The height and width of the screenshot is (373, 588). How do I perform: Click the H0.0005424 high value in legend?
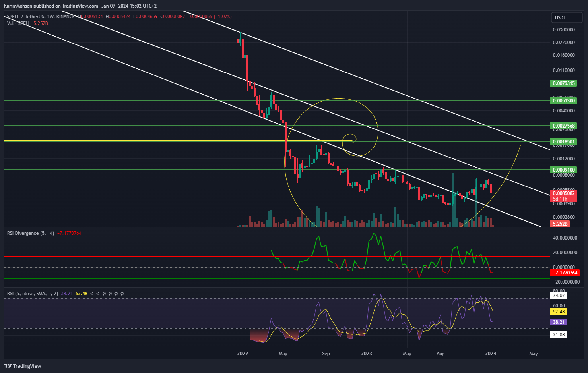click(118, 17)
